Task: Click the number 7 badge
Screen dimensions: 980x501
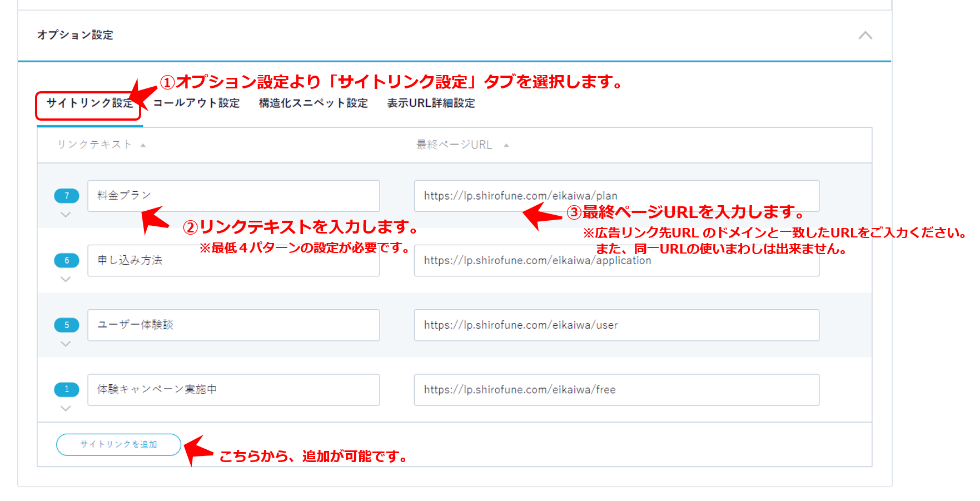Action: pyautogui.click(x=67, y=196)
